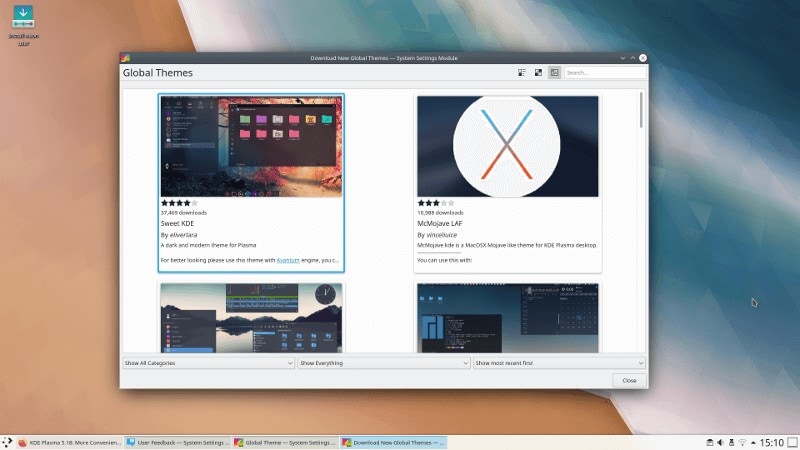Click the Sweet KDE star rating

pos(179,203)
